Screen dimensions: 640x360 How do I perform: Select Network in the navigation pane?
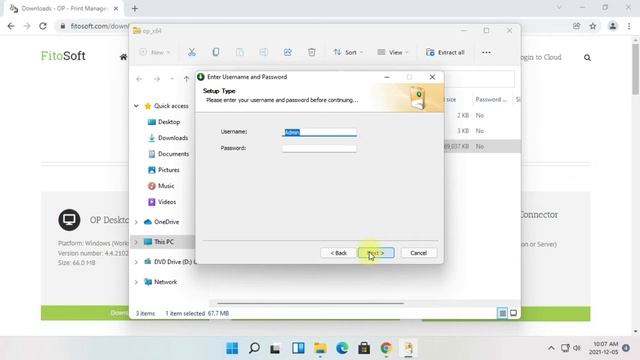coord(165,282)
